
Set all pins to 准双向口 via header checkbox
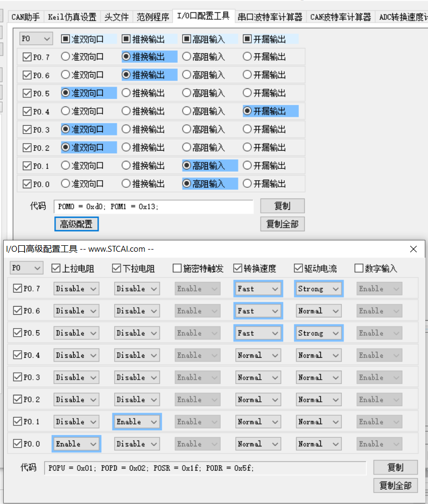65,39
